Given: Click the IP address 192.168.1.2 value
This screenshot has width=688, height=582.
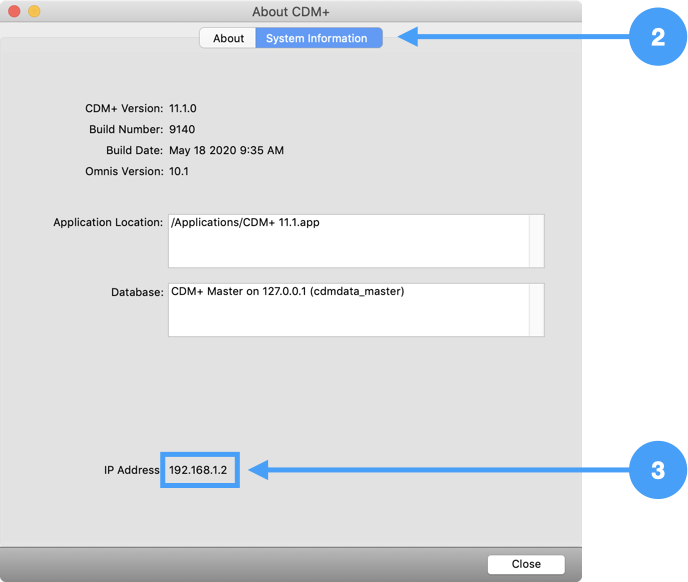Looking at the screenshot, I should 198,470.
